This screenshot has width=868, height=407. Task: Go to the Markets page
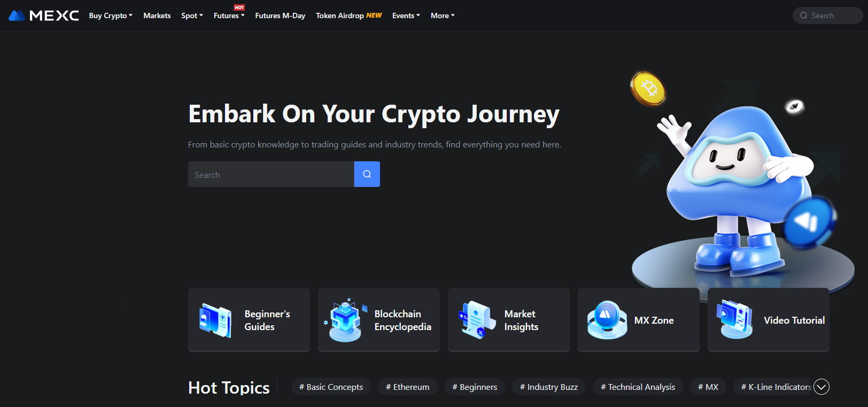[157, 15]
